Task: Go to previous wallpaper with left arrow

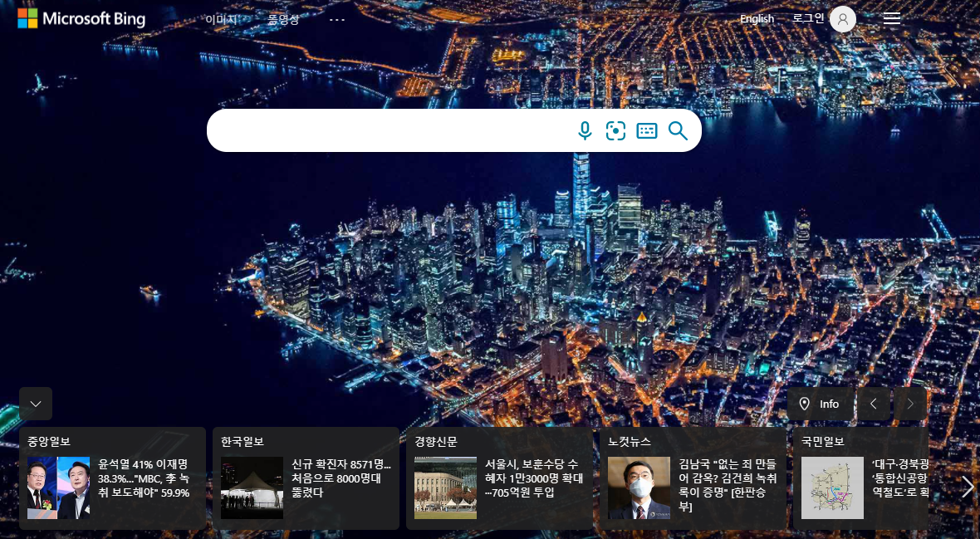Action: 873,404
